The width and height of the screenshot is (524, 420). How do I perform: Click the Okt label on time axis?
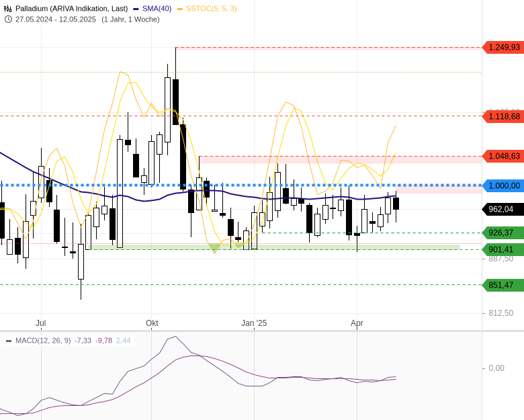click(152, 323)
